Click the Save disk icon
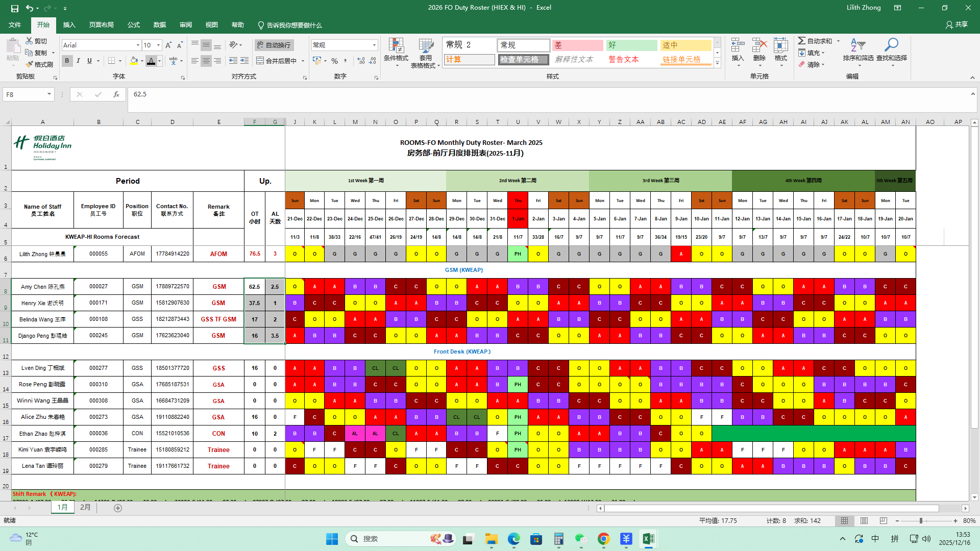Viewport: 980px width, 551px height. (x=14, y=8)
